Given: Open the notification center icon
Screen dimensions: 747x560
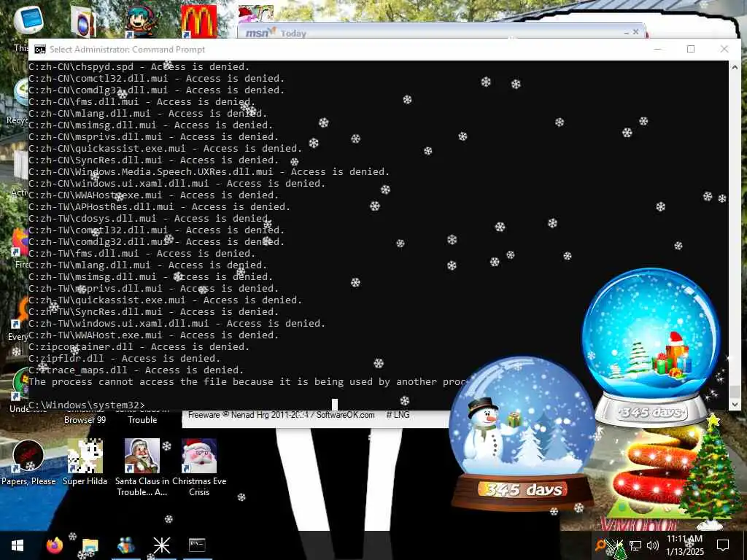Looking at the screenshot, I should pyautogui.click(x=723, y=545).
